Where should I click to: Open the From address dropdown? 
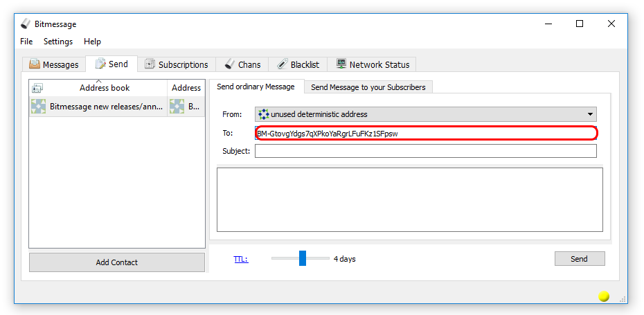(x=425, y=114)
